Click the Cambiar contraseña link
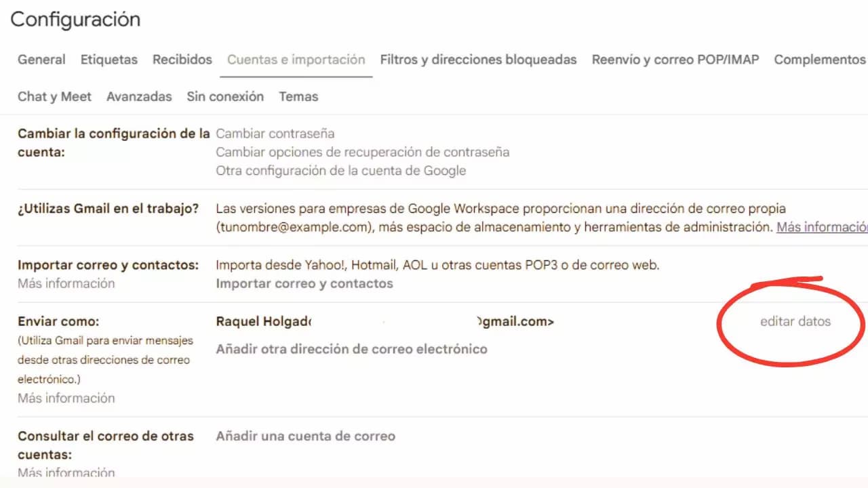The height and width of the screenshot is (488, 868). tap(275, 134)
